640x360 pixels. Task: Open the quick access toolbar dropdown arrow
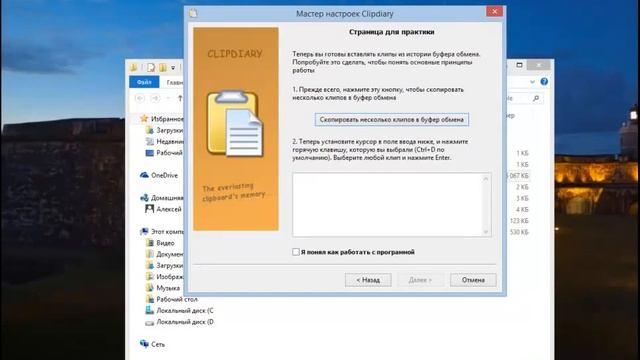click(173, 68)
